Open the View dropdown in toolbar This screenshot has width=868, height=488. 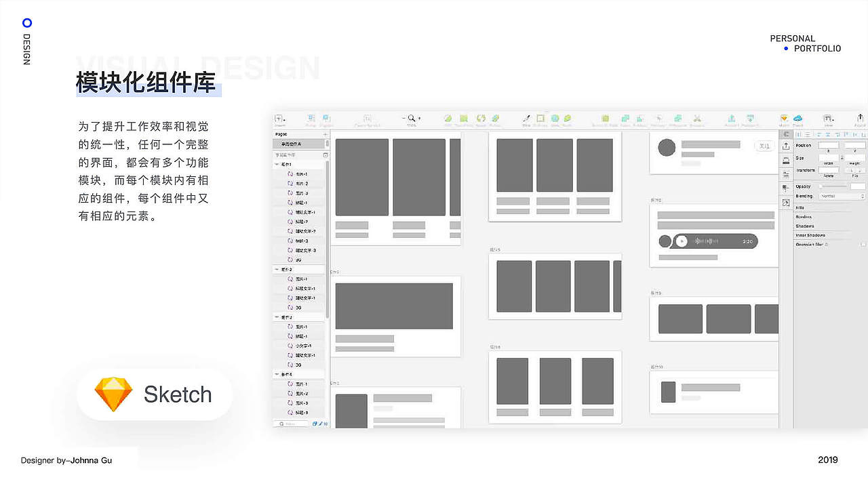pos(828,119)
